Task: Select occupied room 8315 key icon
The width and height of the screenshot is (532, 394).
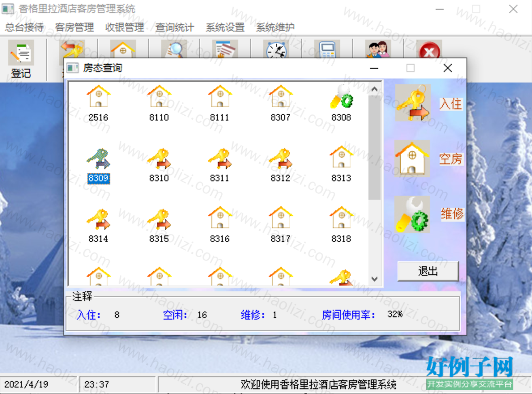Action: coord(159,219)
